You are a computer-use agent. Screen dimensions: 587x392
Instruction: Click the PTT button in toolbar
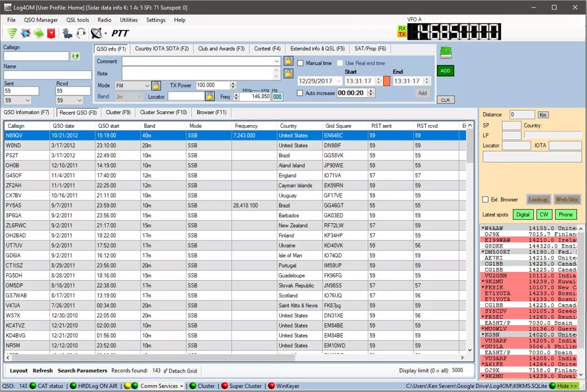[120, 33]
